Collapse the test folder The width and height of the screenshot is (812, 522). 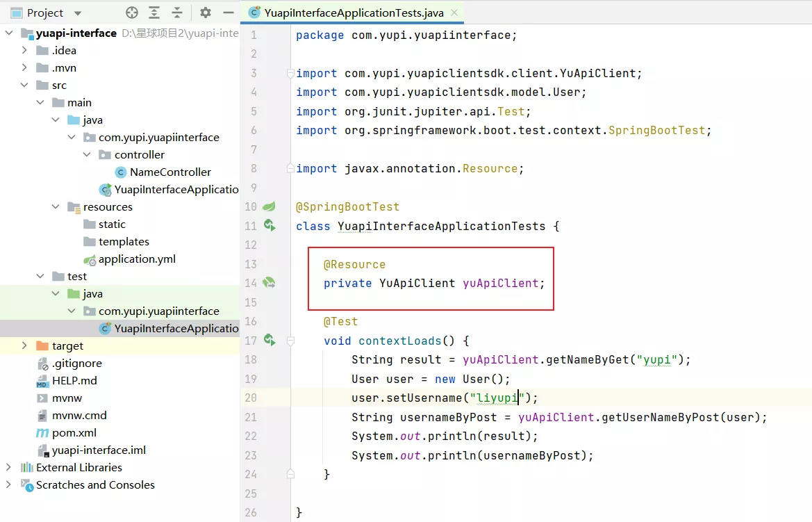pos(40,277)
